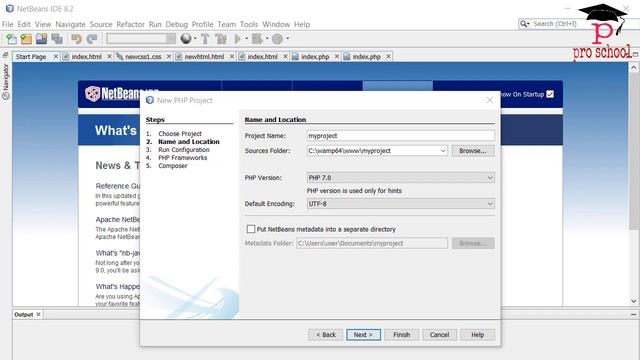Click the New Project toolbar icon
This screenshot has width=640, height=360.
coord(26,39)
